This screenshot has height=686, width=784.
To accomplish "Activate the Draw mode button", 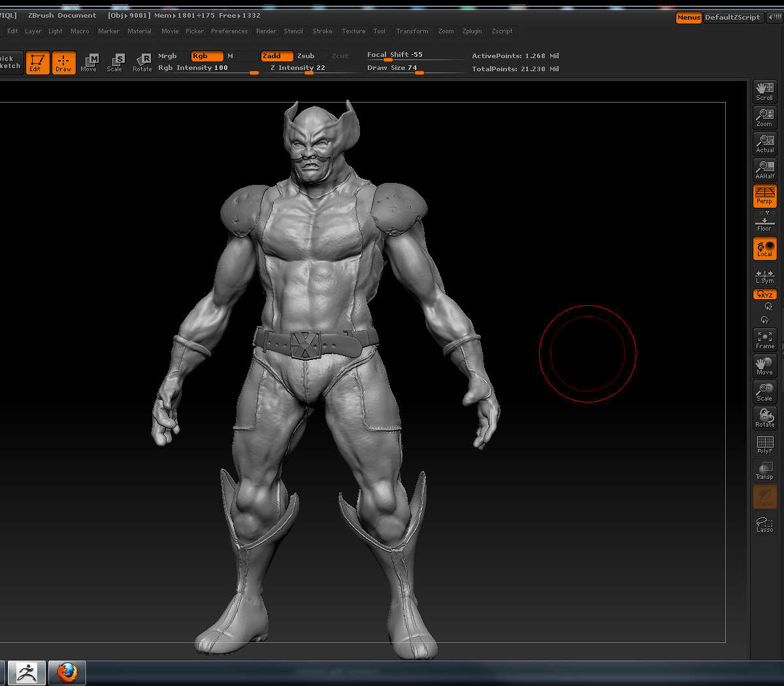I will pos(63,63).
